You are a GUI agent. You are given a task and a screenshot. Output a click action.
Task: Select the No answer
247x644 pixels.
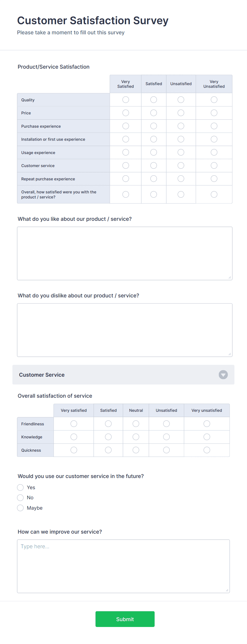[x=20, y=497]
